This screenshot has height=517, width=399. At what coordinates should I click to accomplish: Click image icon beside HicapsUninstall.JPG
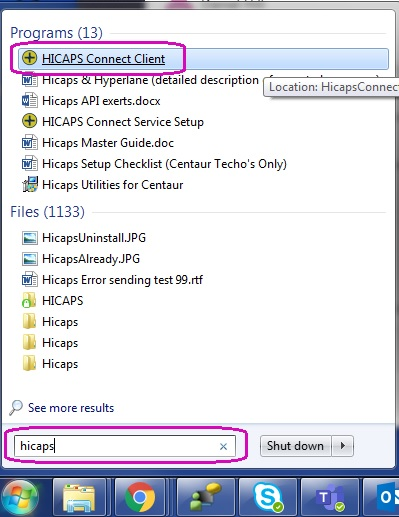(29, 238)
